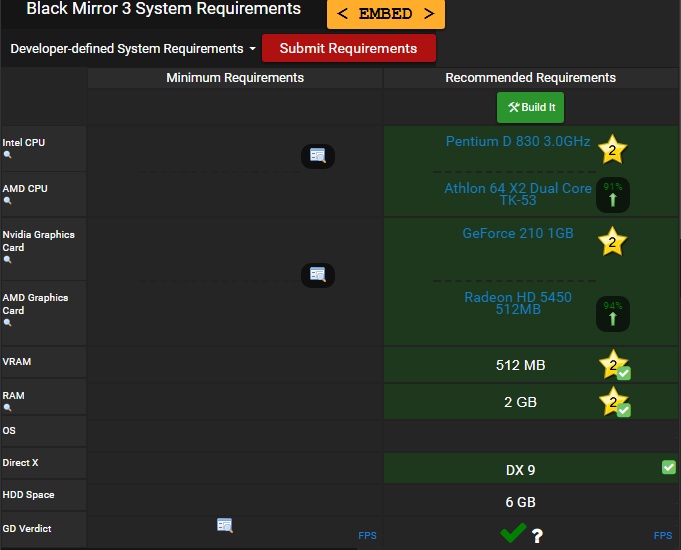Click the star badge in RAM row
This screenshot has width=681, height=550.
tap(614, 401)
